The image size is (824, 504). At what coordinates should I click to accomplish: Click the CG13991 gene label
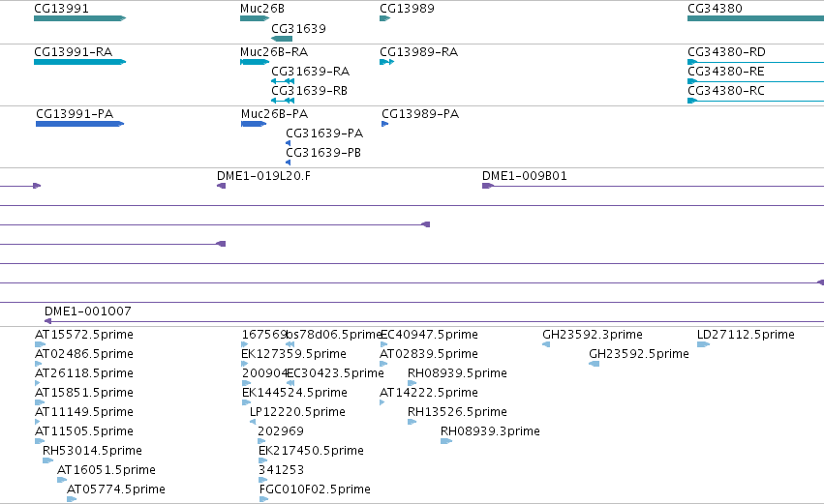coord(61,9)
